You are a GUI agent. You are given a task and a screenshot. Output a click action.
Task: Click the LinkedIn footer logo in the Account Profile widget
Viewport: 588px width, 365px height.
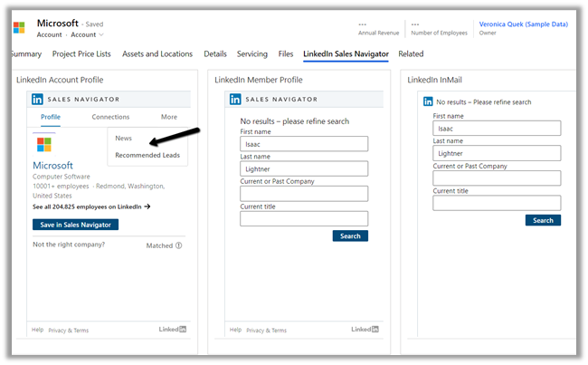coord(173,330)
